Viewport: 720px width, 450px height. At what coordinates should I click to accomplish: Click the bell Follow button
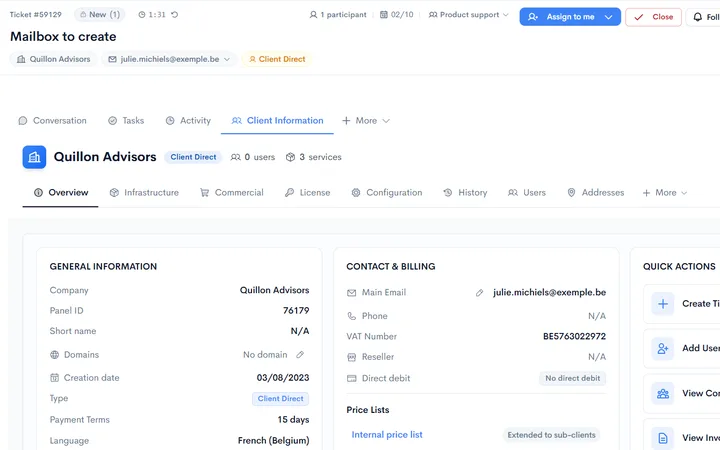click(703, 17)
